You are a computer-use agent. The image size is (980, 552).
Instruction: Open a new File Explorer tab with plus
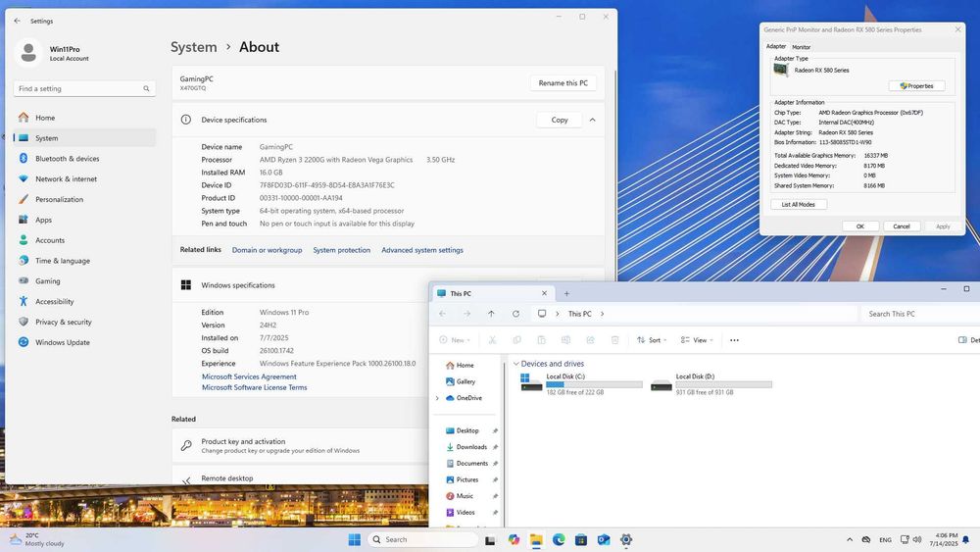point(566,293)
